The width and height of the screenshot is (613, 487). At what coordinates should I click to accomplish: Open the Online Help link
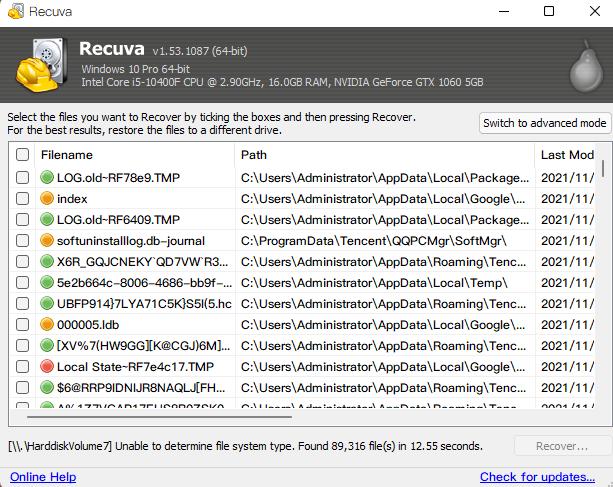point(43,477)
